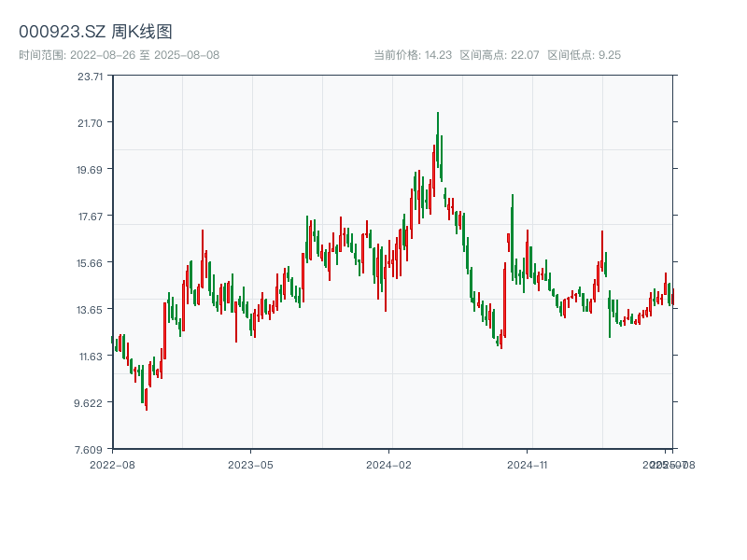Click the 7.609 y-axis price label
Image resolution: width=747 pixels, height=560 pixels.
[x=91, y=449]
